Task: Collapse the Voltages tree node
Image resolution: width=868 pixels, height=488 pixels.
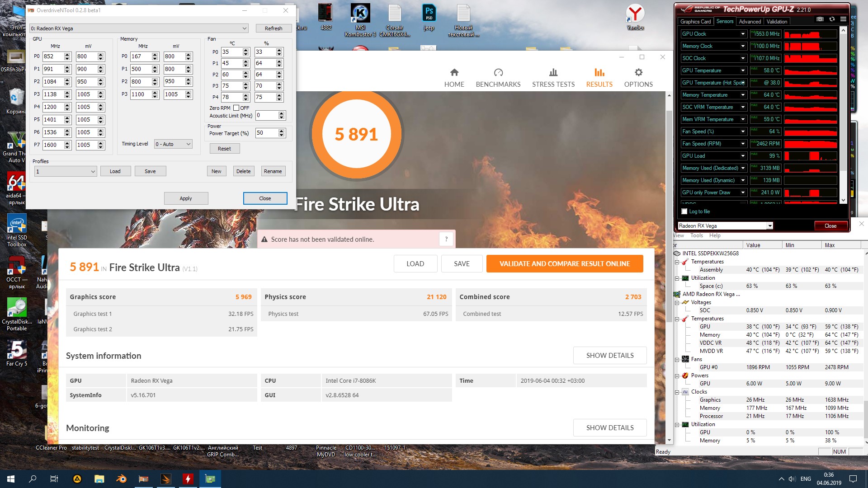Action: pos(677,302)
